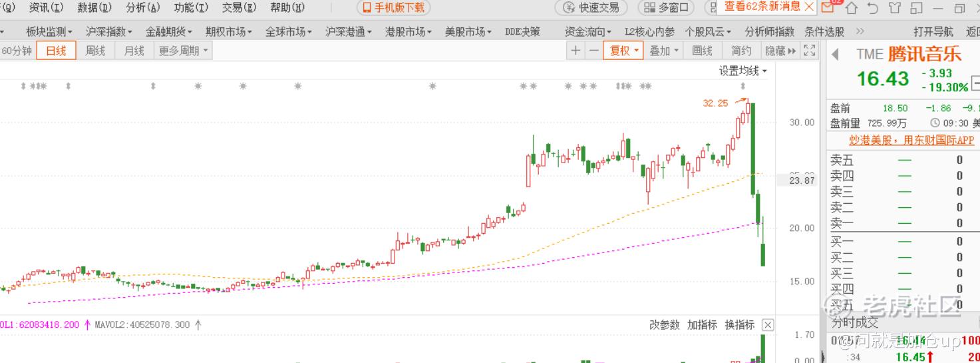Click the clock icon beside 09:30
980x363 pixels.
(935, 123)
